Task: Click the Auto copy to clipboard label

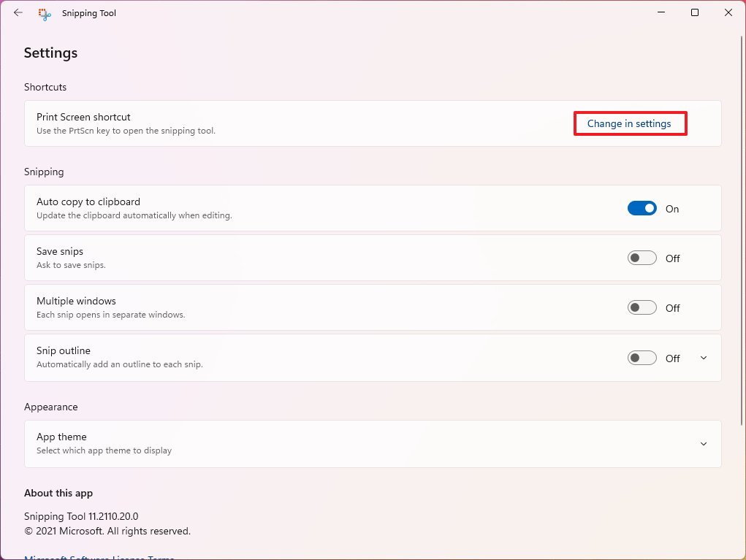Action: [x=88, y=202]
